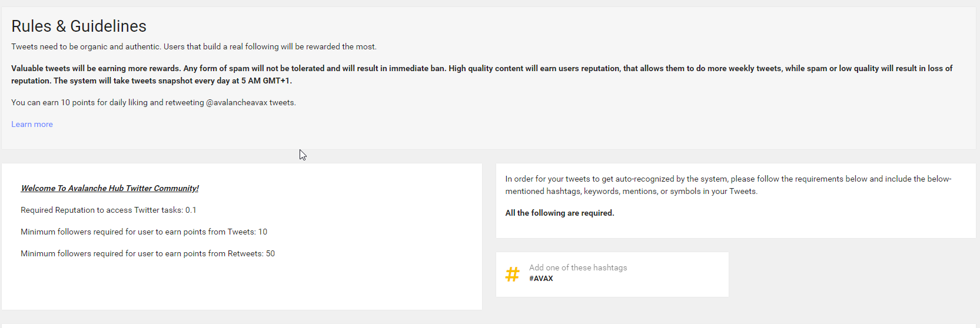Click the yellow hashtag icon
The width and height of the screenshot is (980, 328).
click(512, 274)
